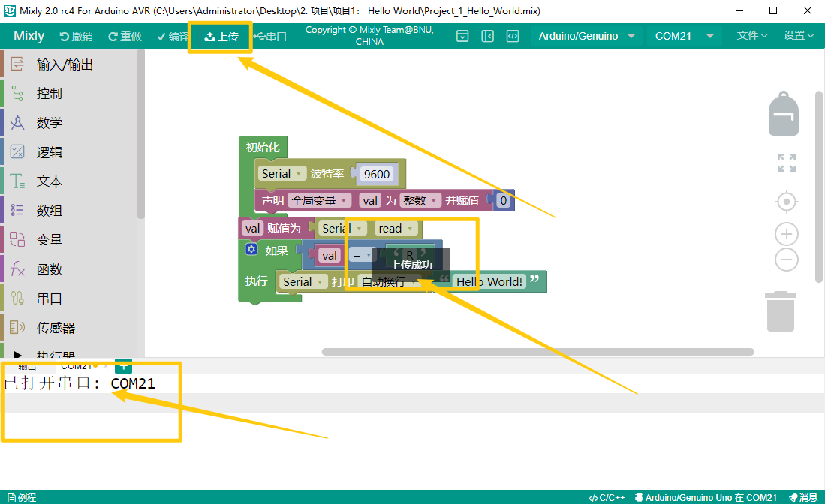Toggle the sidebar collapse icon in toolbar
The height and width of the screenshot is (504, 825).
tap(488, 36)
